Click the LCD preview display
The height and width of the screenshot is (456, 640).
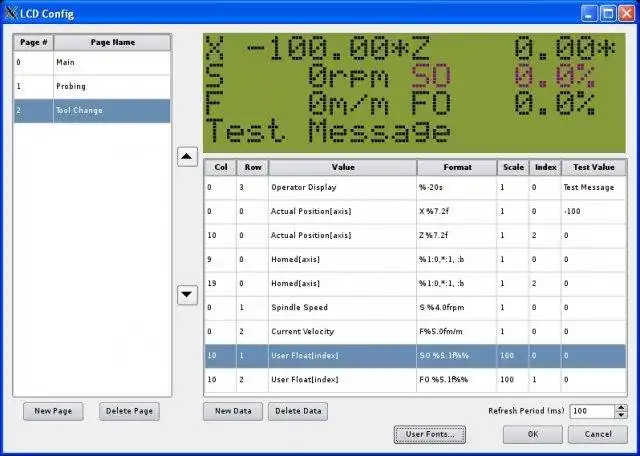414,93
